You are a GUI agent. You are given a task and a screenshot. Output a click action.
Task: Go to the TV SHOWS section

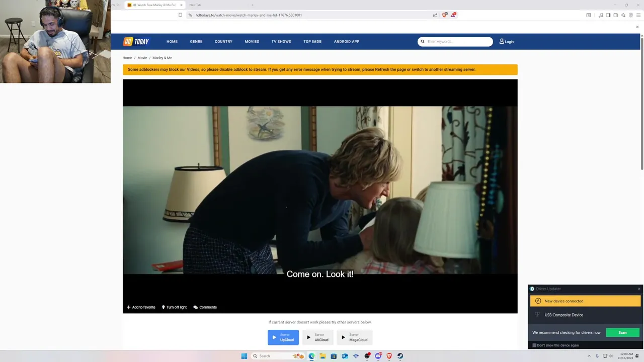(x=281, y=42)
